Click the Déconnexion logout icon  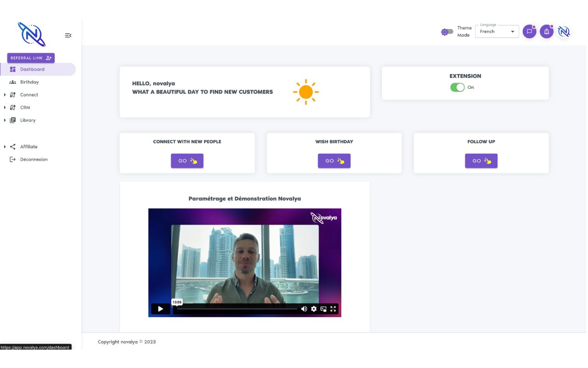click(x=13, y=160)
